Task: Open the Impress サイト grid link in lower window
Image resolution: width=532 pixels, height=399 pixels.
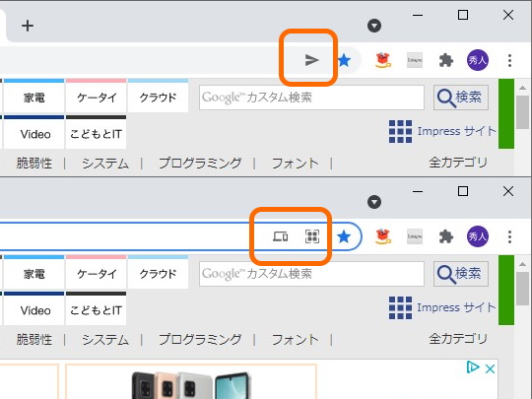Action: tap(442, 307)
